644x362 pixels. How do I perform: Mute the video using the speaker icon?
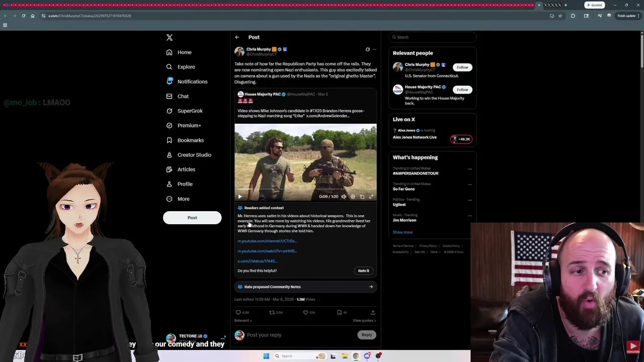point(344,197)
